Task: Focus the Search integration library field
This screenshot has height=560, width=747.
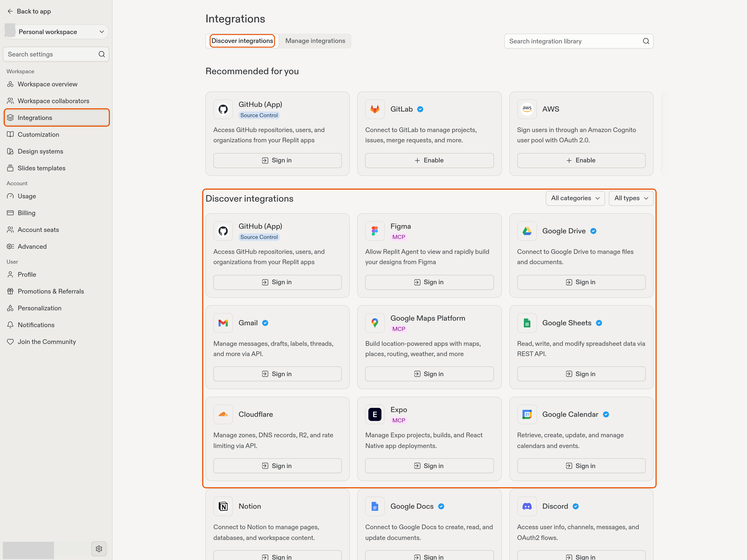Action: (x=578, y=41)
